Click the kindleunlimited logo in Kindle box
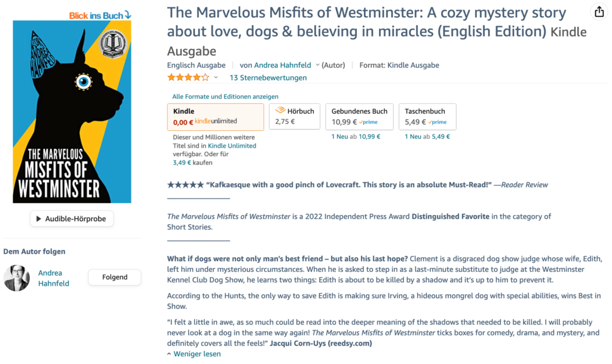This screenshot has height=364, width=612. click(x=216, y=121)
